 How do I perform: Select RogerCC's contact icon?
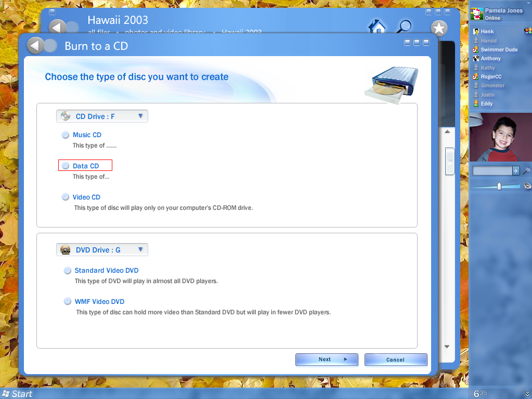coord(476,76)
